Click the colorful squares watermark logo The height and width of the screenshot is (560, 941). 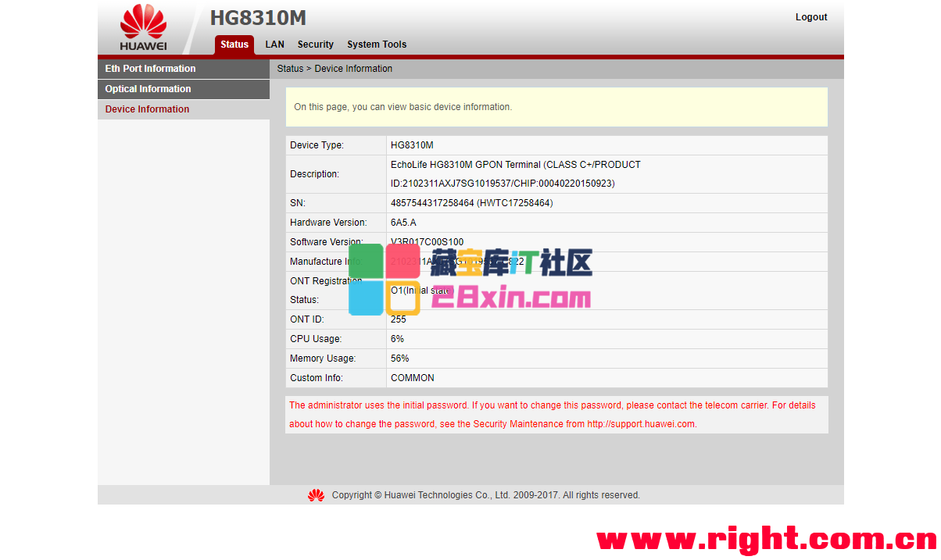[x=385, y=279]
